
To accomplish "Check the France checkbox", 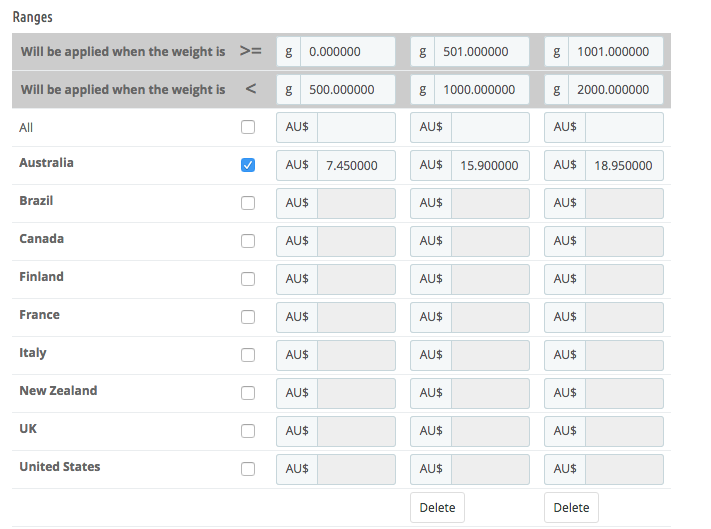I will tap(248, 317).
